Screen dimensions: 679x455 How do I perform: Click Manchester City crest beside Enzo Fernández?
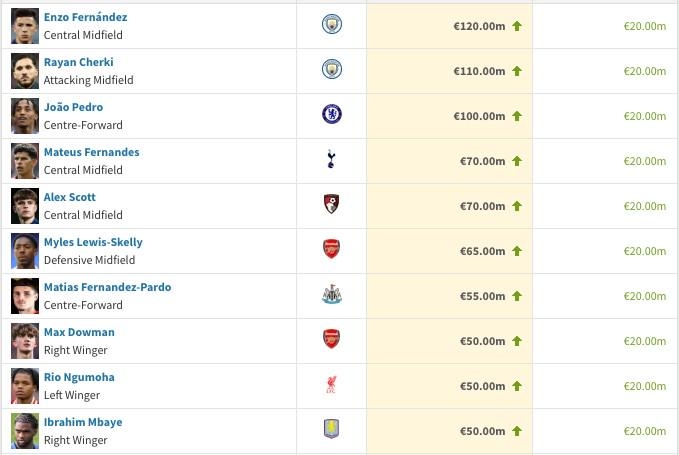332,24
